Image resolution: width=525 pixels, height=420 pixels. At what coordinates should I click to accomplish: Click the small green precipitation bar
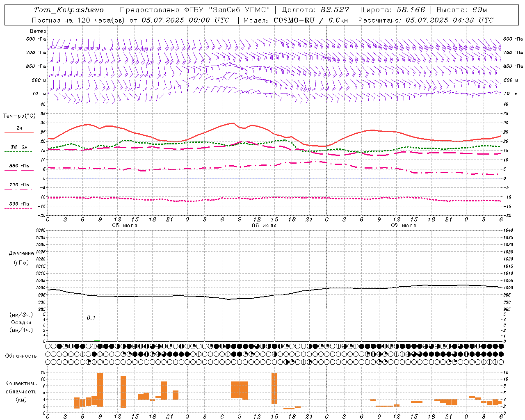[x=97, y=340]
